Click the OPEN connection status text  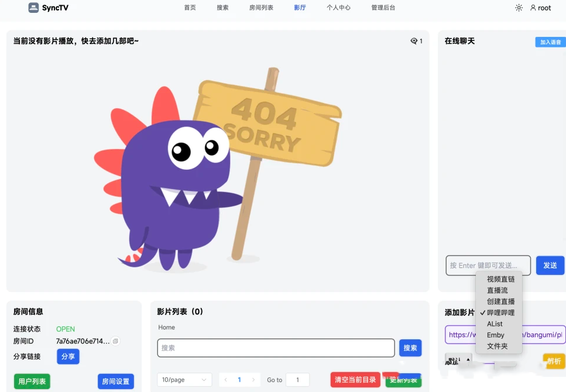tap(66, 329)
